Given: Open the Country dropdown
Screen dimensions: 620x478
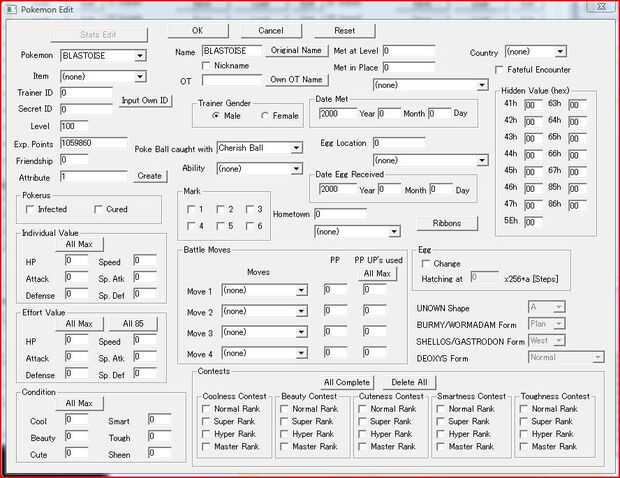Looking at the screenshot, I should click(x=560, y=52).
